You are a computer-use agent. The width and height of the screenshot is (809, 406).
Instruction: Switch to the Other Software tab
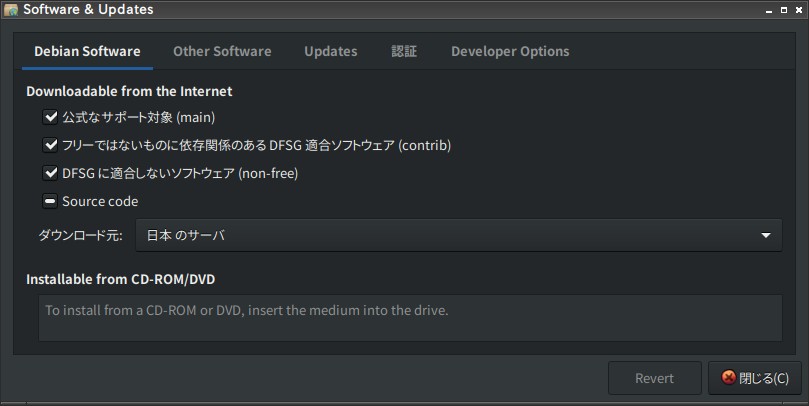pos(222,51)
